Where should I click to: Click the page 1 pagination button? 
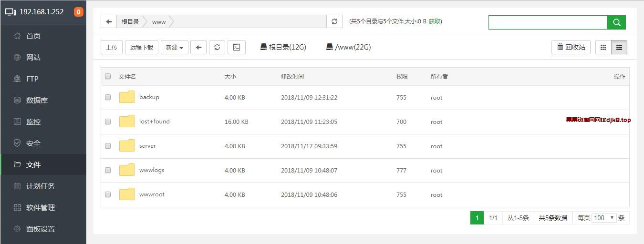pos(477,218)
